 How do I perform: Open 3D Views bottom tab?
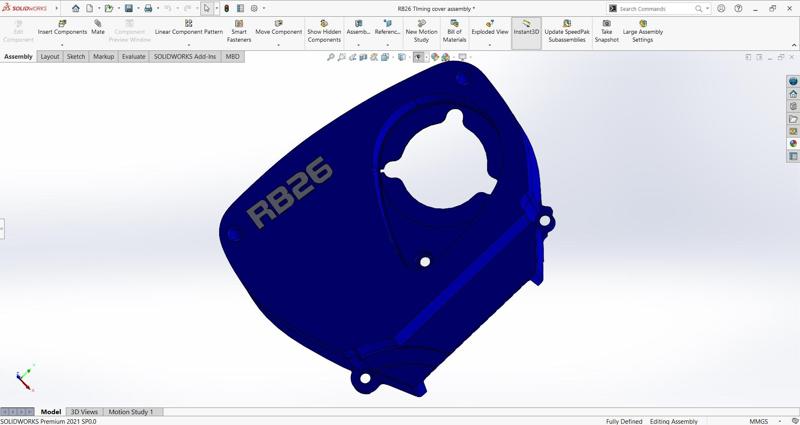[84, 412]
